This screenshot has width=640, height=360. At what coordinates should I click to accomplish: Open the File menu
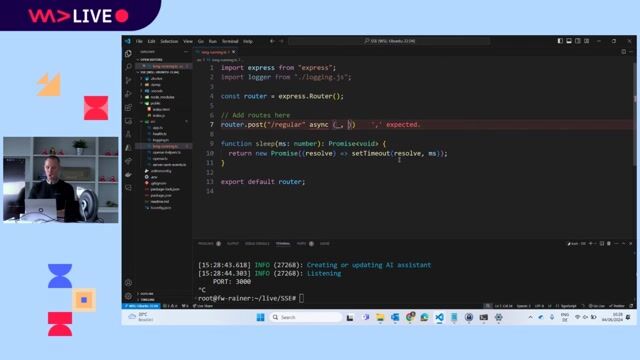click(x=139, y=41)
